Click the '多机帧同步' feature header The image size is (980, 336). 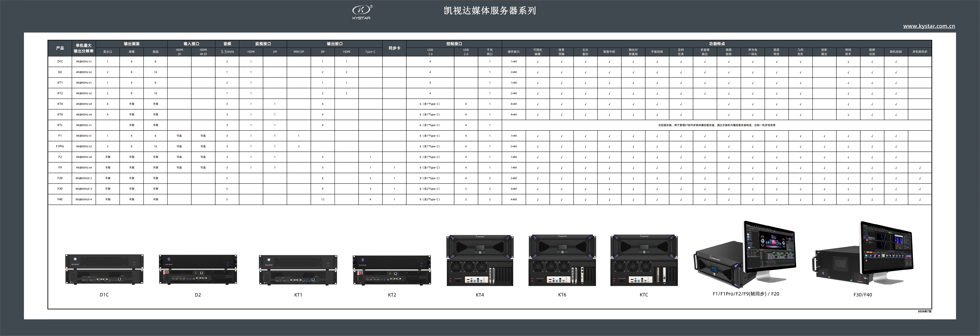point(920,52)
